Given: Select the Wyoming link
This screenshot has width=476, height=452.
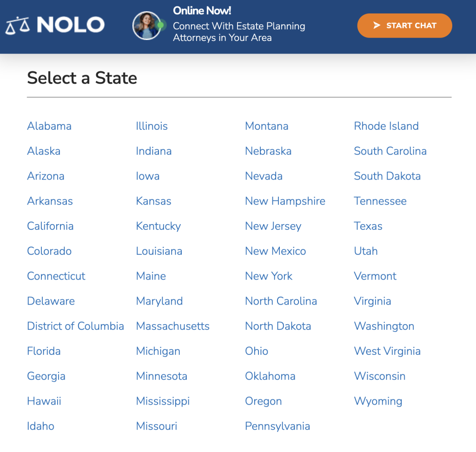Looking at the screenshot, I should pos(378,401).
